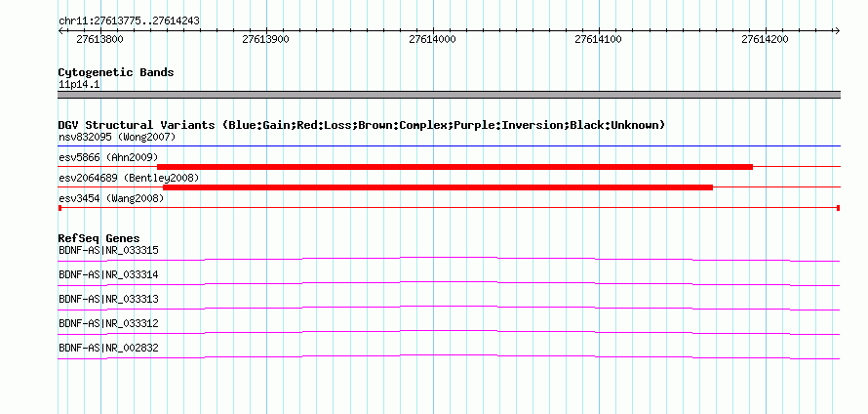Click the 27614200 ruler position label
The image size is (868, 414).
point(765,39)
